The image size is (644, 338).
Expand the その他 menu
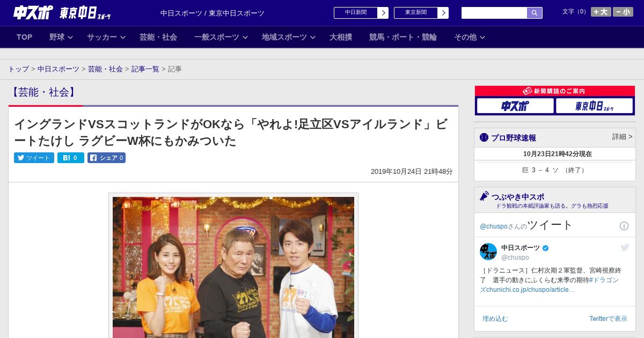coord(469,37)
